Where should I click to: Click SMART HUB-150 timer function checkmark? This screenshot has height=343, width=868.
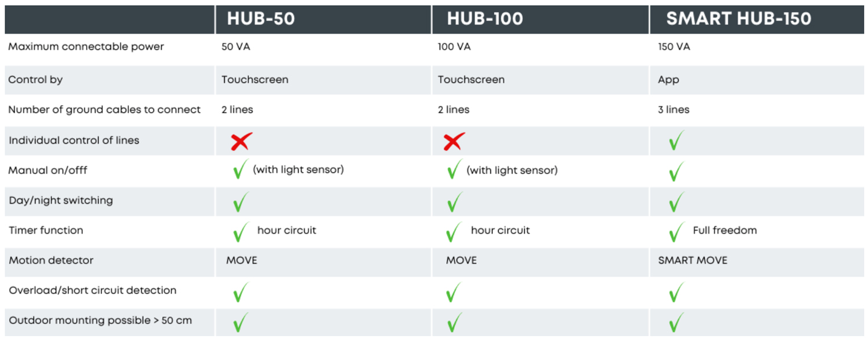tap(675, 232)
